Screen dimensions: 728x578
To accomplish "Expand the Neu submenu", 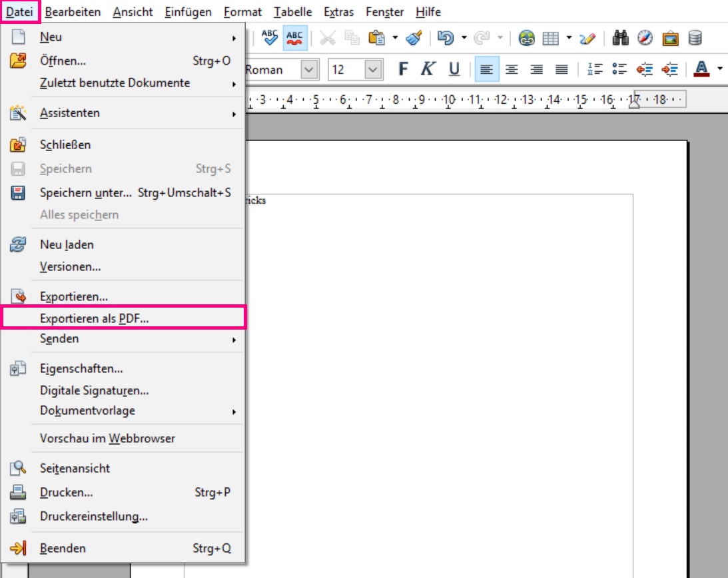I will (x=123, y=37).
